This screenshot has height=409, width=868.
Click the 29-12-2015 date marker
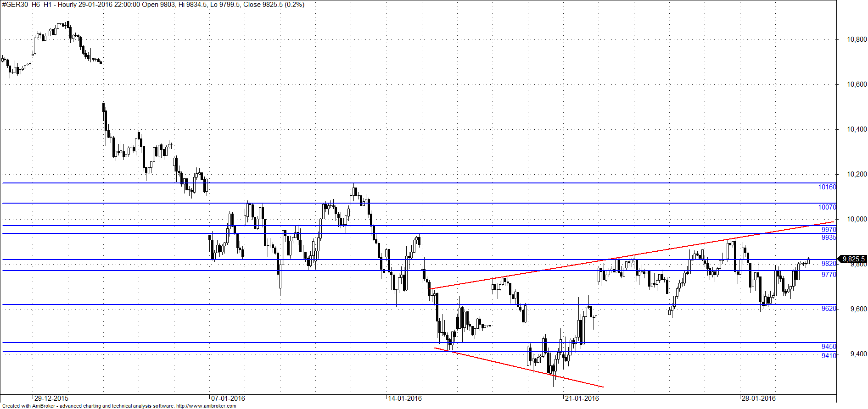pyautogui.click(x=51, y=398)
